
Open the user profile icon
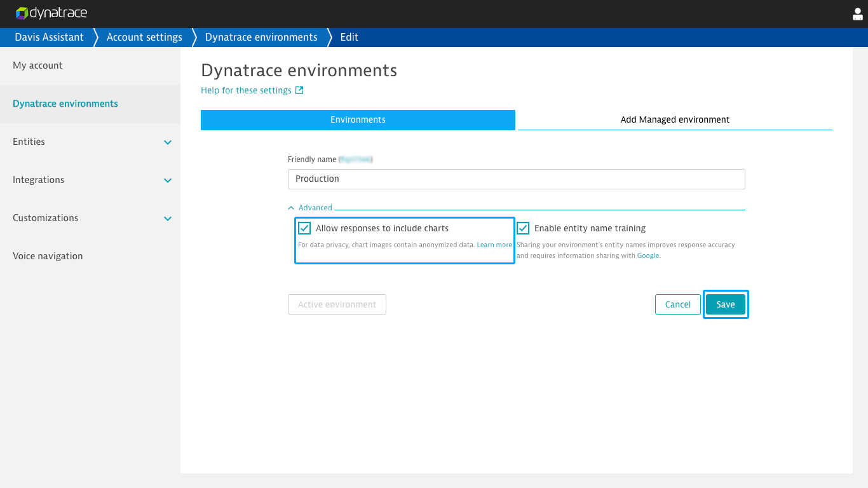(x=858, y=14)
